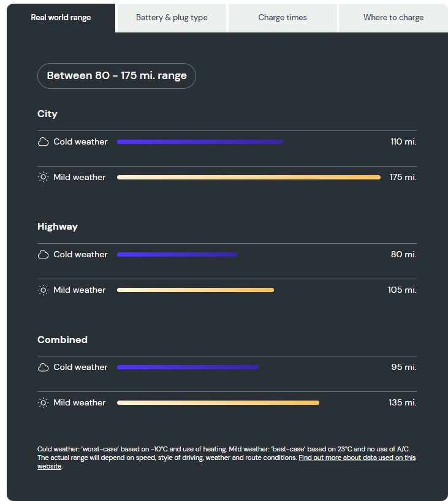Click the City mild weather orange range bar

(249, 178)
